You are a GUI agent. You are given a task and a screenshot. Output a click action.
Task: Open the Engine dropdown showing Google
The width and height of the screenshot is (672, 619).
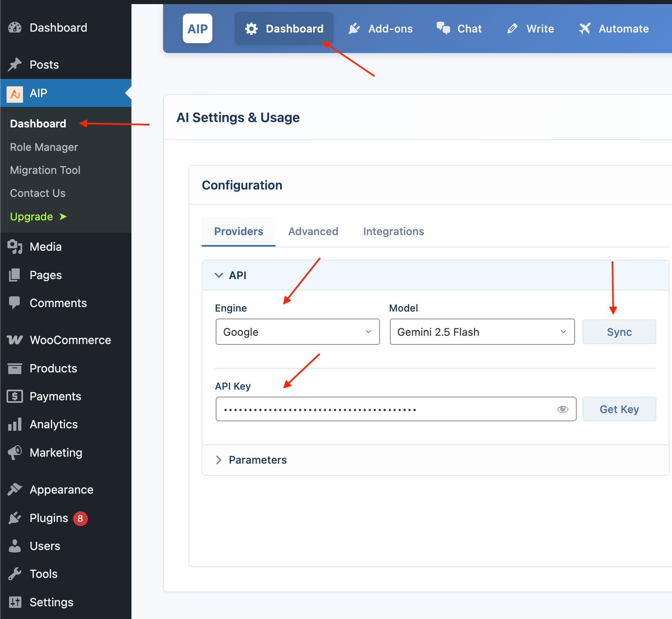[297, 332]
